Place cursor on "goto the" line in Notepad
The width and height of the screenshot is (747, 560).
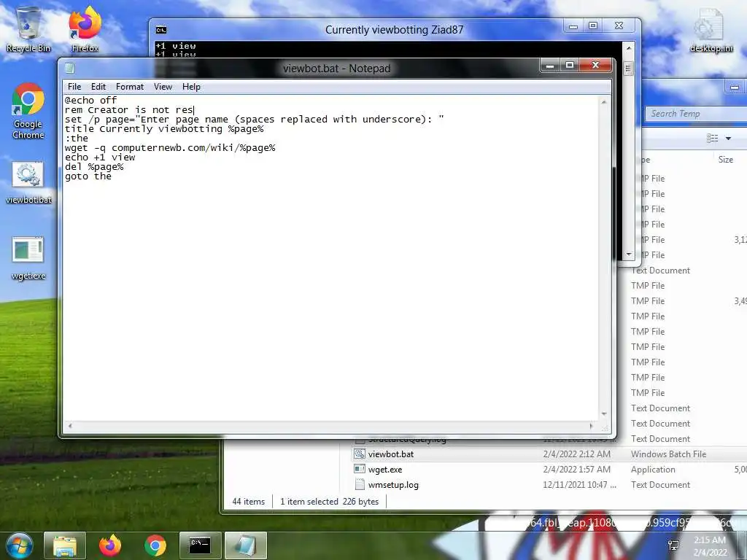point(88,176)
